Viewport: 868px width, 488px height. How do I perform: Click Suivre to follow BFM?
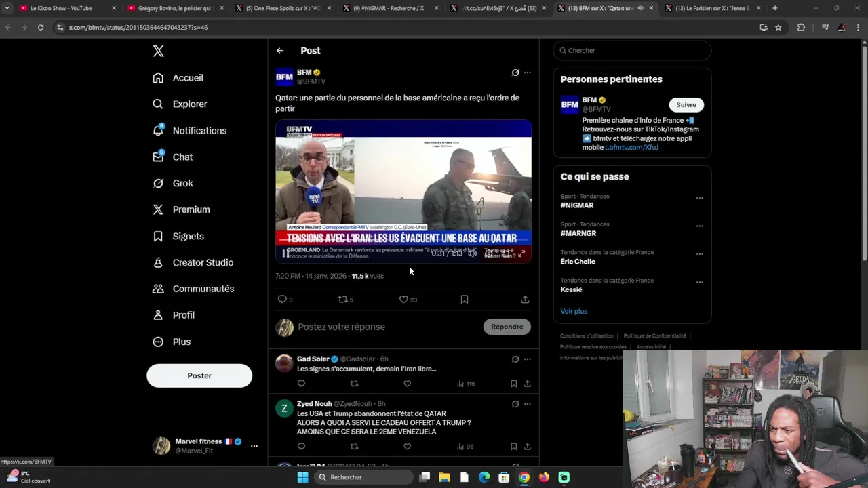point(686,105)
